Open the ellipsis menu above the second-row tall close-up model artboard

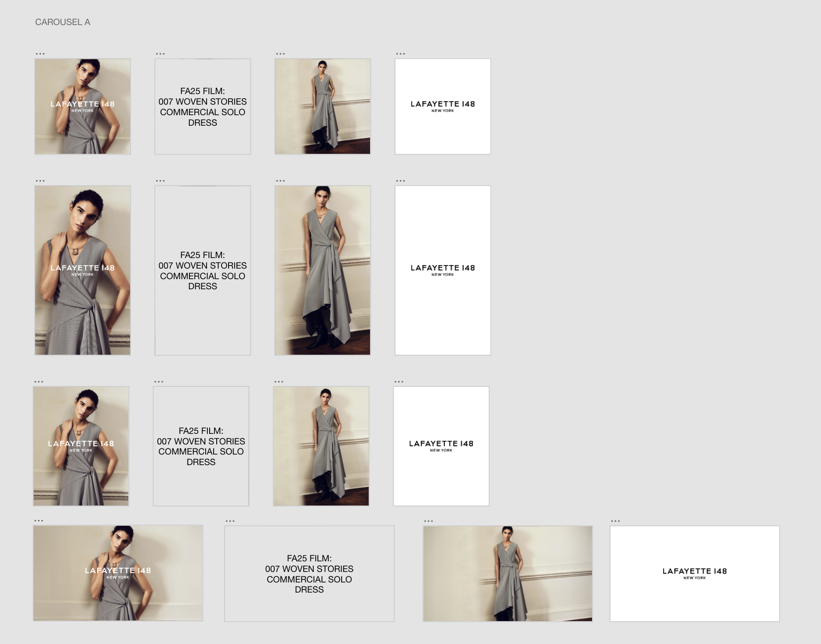(x=40, y=181)
